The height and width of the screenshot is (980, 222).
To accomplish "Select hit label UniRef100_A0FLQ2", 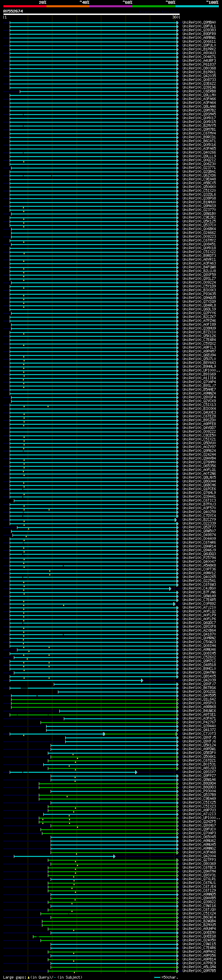I will click(x=199, y=612).
